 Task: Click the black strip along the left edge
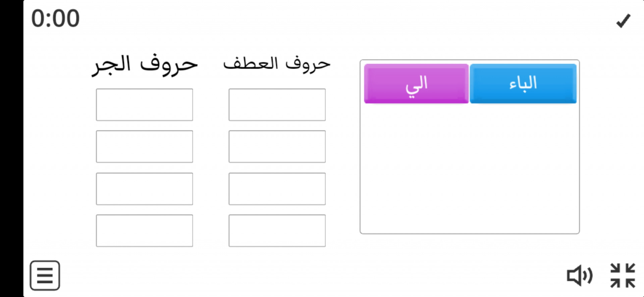click(x=11, y=148)
